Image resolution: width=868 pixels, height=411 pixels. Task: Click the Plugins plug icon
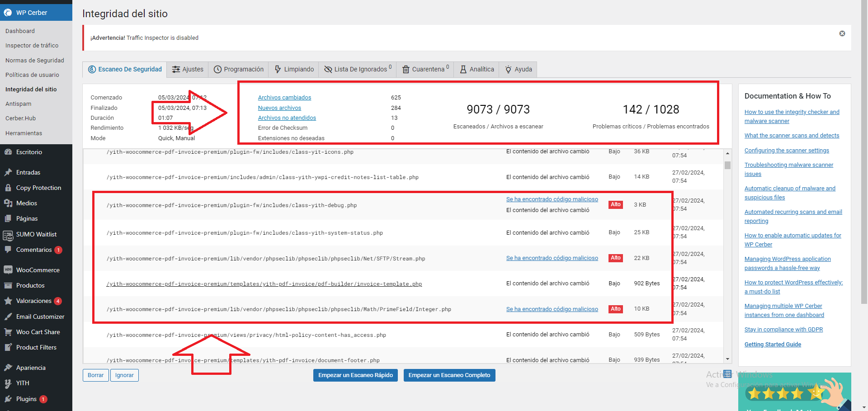[x=8, y=399]
